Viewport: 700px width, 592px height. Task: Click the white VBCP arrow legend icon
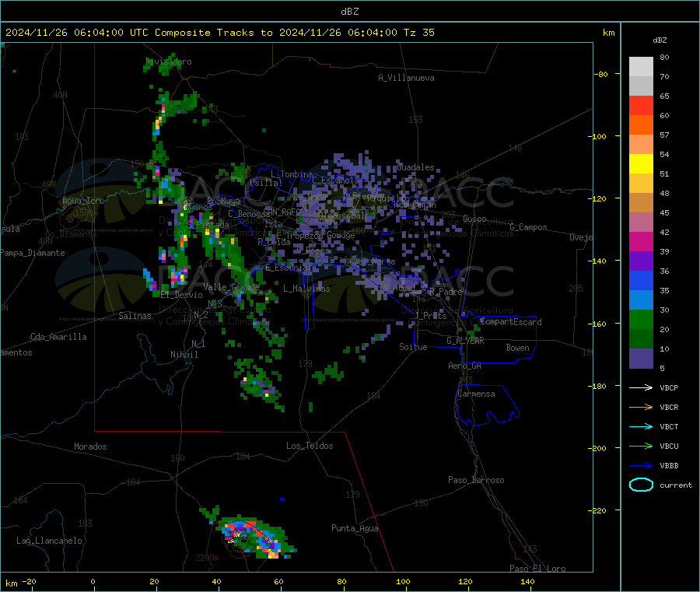click(x=641, y=387)
